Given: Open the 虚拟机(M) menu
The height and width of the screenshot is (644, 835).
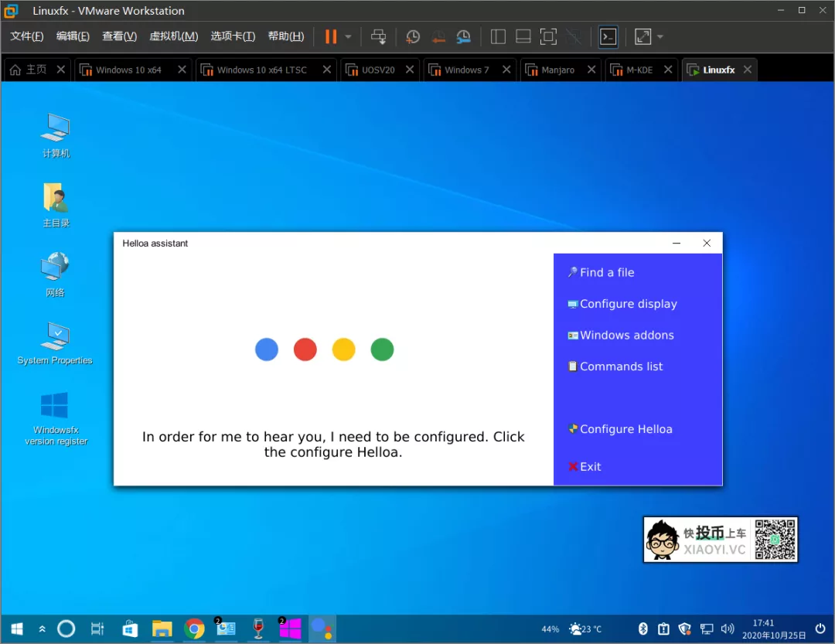Looking at the screenshot, I should pos(173,36).
